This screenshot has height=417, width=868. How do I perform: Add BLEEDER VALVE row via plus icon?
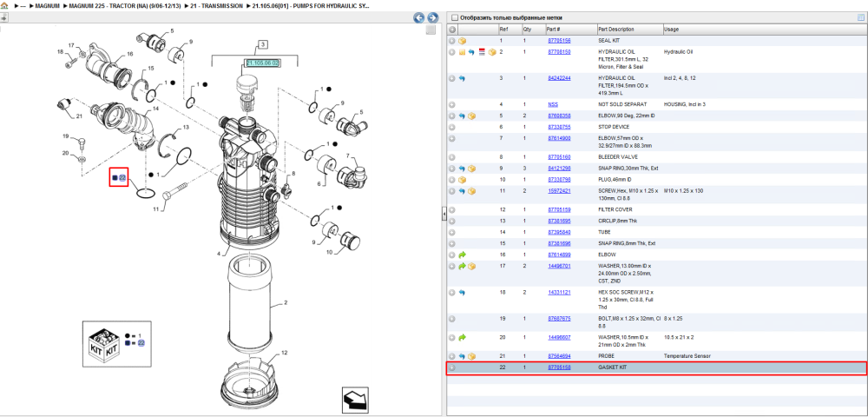click(x=451, y=157)
